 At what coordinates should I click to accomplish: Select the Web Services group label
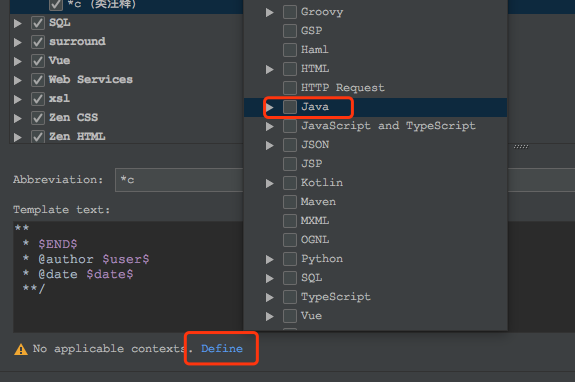point(91,80)
